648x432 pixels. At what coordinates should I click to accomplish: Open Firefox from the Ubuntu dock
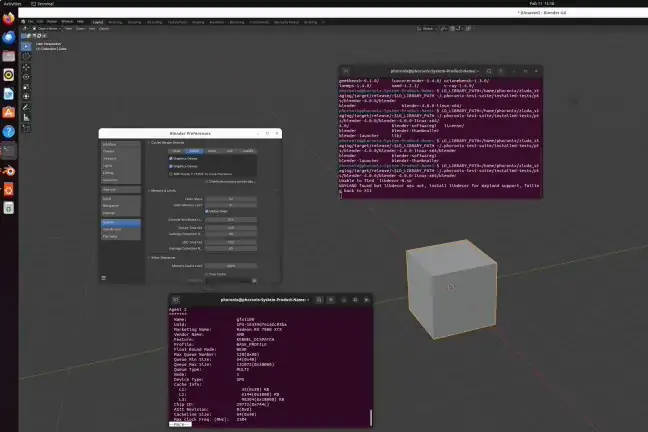[x=9, y=19]
